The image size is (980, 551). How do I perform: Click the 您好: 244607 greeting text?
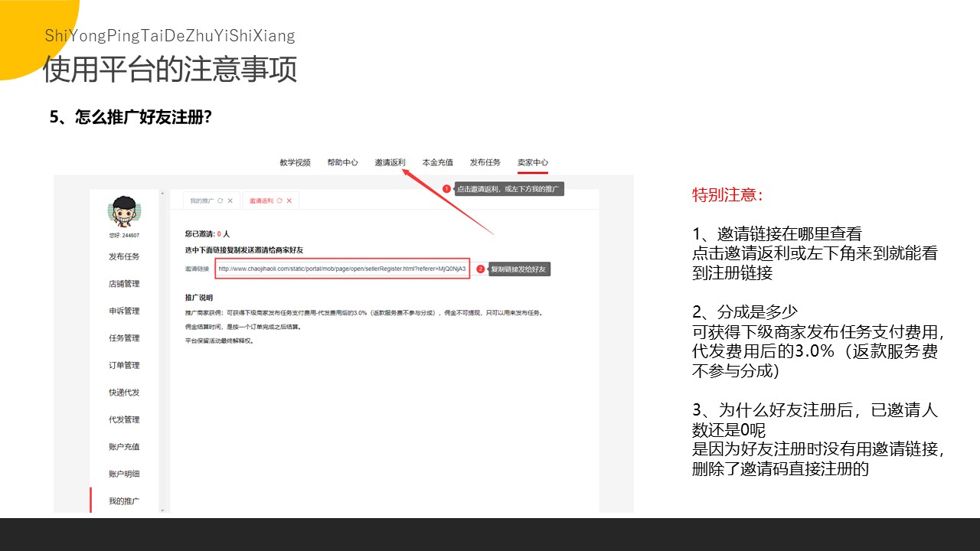[x=124, y=236]
